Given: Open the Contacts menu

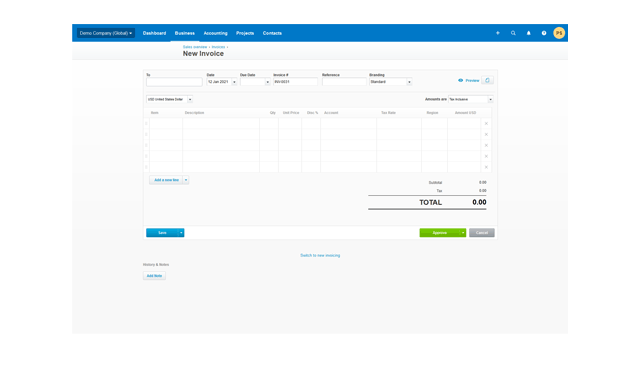Looking at the screenshot, I should (x=272, y=33).
